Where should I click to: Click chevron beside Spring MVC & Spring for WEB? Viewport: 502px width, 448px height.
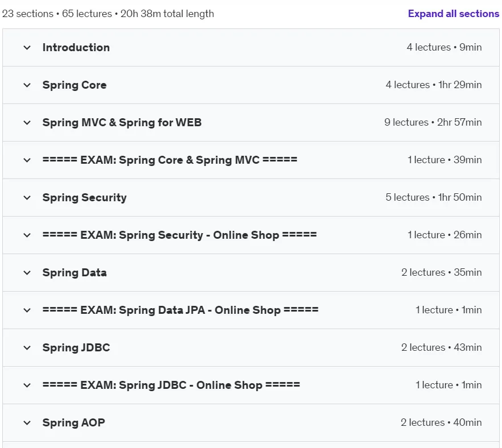pos(27,123)
